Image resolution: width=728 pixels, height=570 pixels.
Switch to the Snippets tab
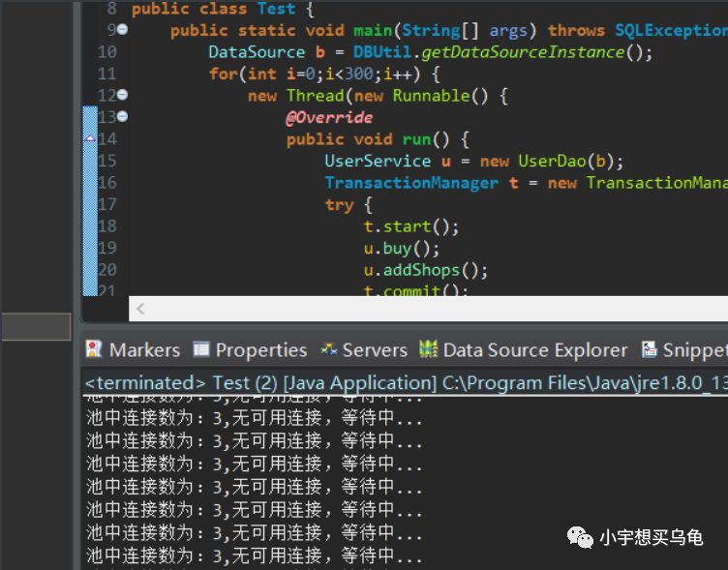pos(684,350)
